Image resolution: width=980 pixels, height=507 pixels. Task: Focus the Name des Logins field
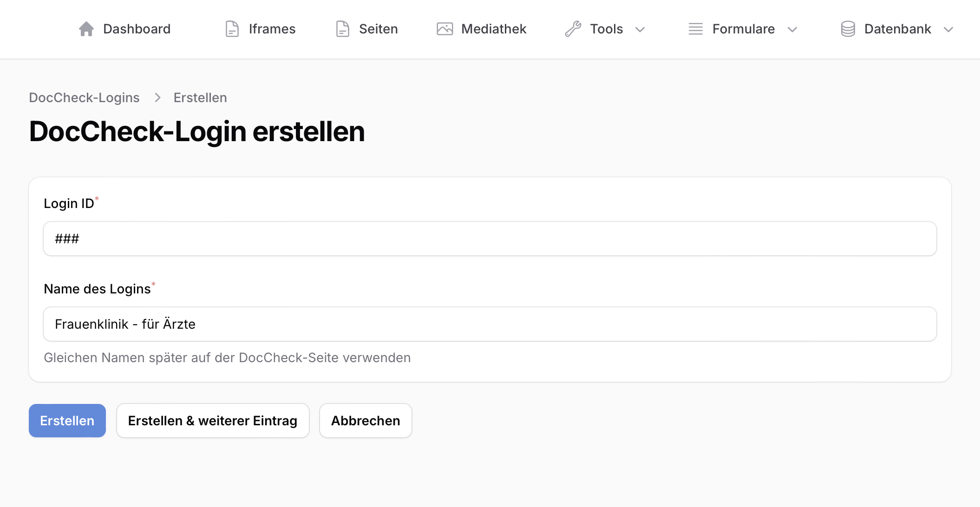[490, 324]
